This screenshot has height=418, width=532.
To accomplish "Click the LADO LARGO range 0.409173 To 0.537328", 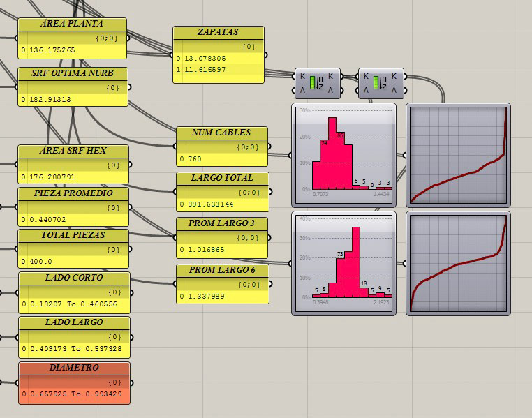I will (x=75, y=349).
